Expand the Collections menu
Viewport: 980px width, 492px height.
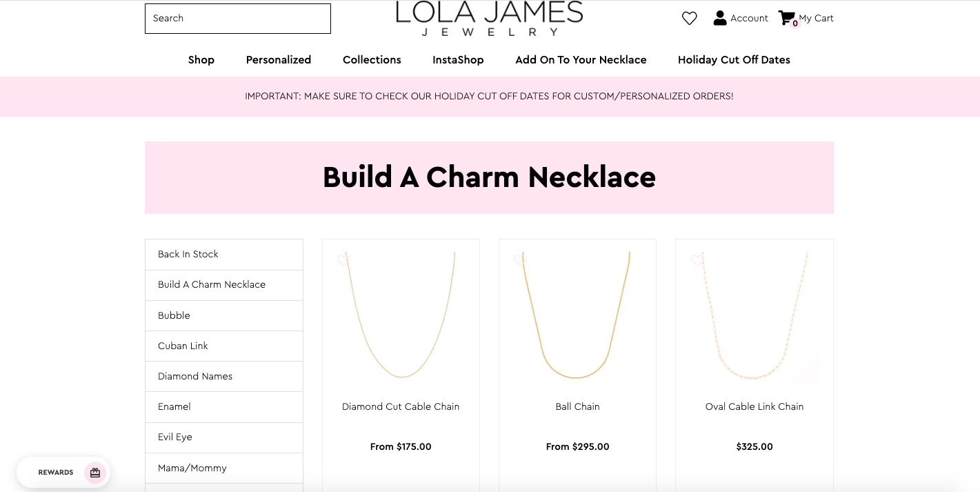[x=372, y=60]
